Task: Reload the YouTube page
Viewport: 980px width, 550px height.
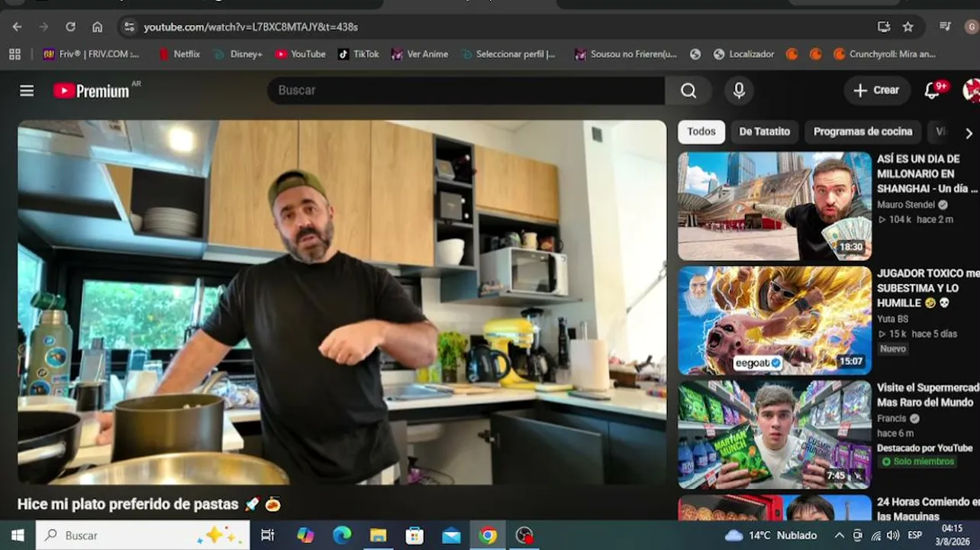Action: click(x=70, y=27)
